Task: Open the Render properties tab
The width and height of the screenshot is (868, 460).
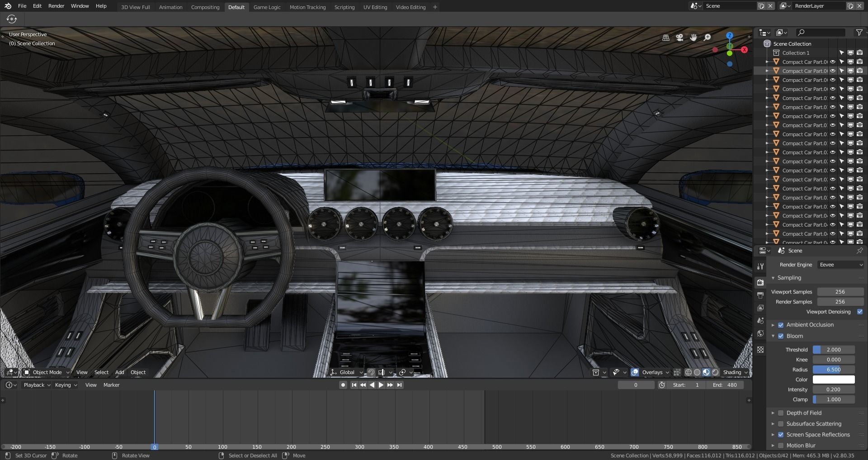Action: pyautogui.click(x=760, y=283)
